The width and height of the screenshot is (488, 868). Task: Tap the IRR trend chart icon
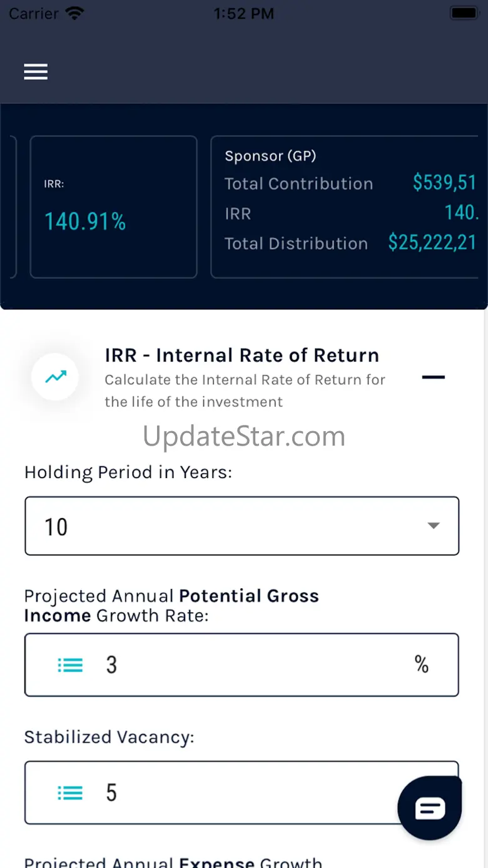[x=55, y=377]
